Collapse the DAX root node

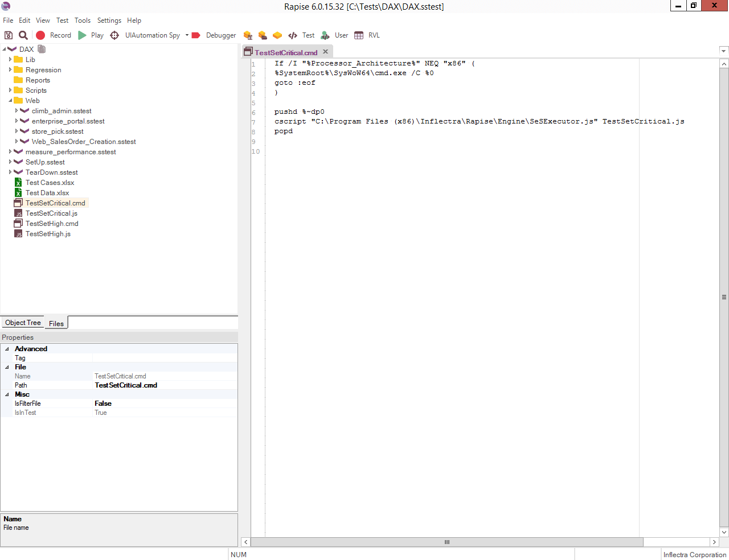pyautogui.click(x=4, y=50)
